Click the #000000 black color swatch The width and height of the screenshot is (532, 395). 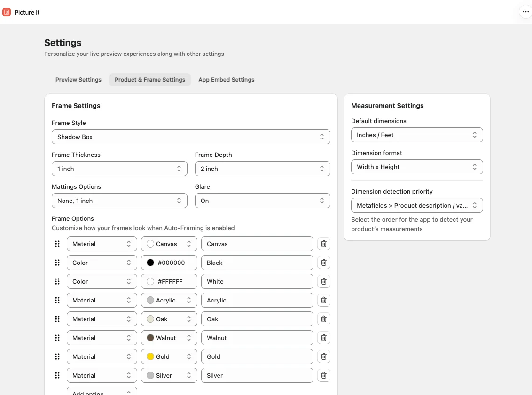coord(150,263)
